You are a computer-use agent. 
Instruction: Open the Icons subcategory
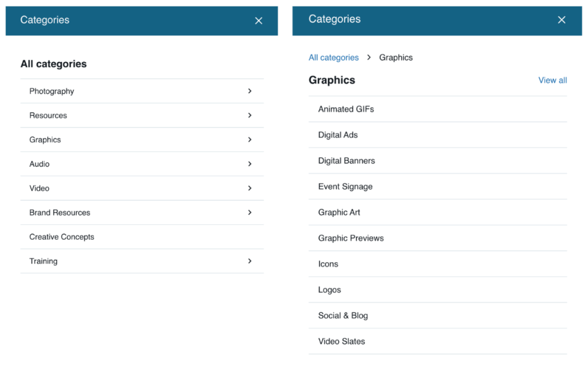pyautogui.click(x=328, y=264)
